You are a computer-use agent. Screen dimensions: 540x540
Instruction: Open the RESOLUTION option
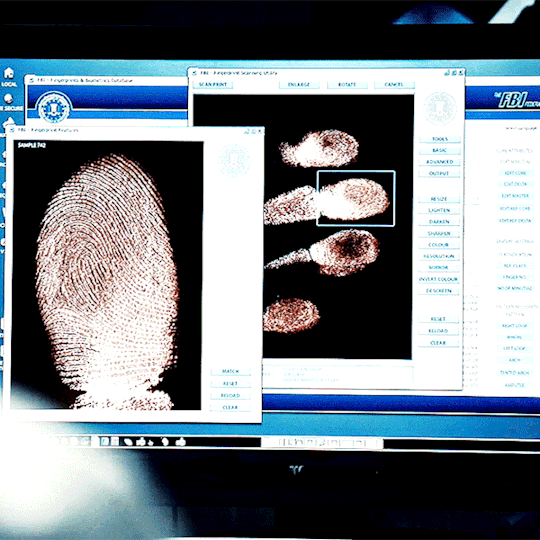pos(439,256)
